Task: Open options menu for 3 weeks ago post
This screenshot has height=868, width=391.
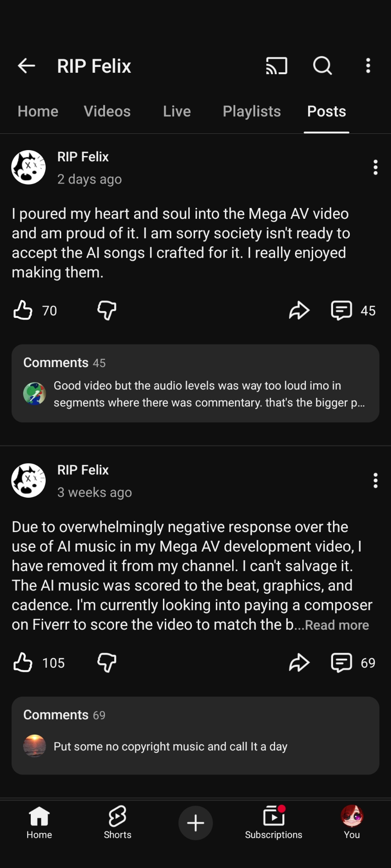Action: pyautogui.click(x=375, y=481)
